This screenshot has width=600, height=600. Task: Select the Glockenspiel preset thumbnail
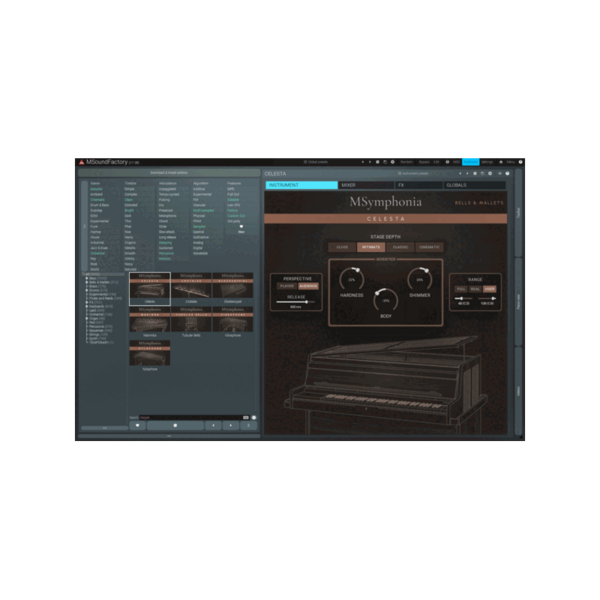point(233,288)
